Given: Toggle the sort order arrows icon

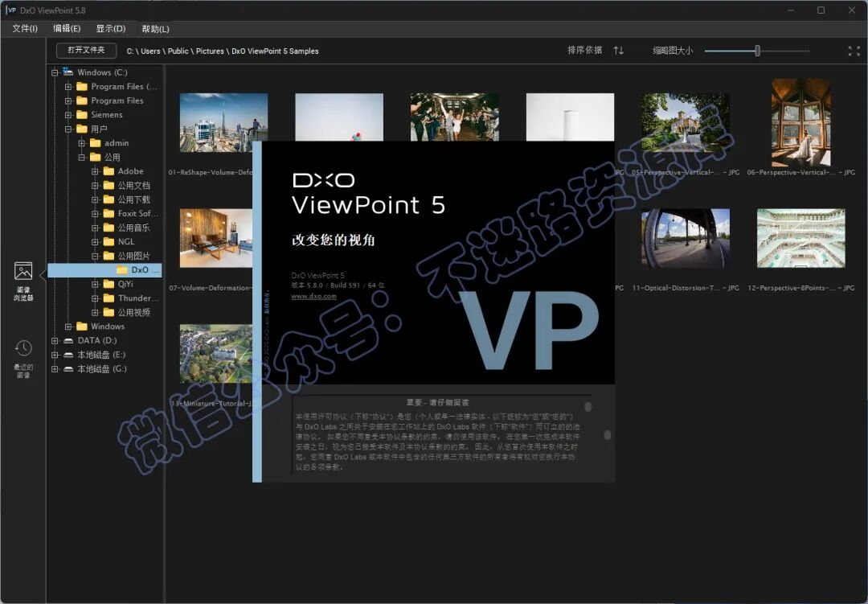Looking at the screenshot, I should coord(618,51).
